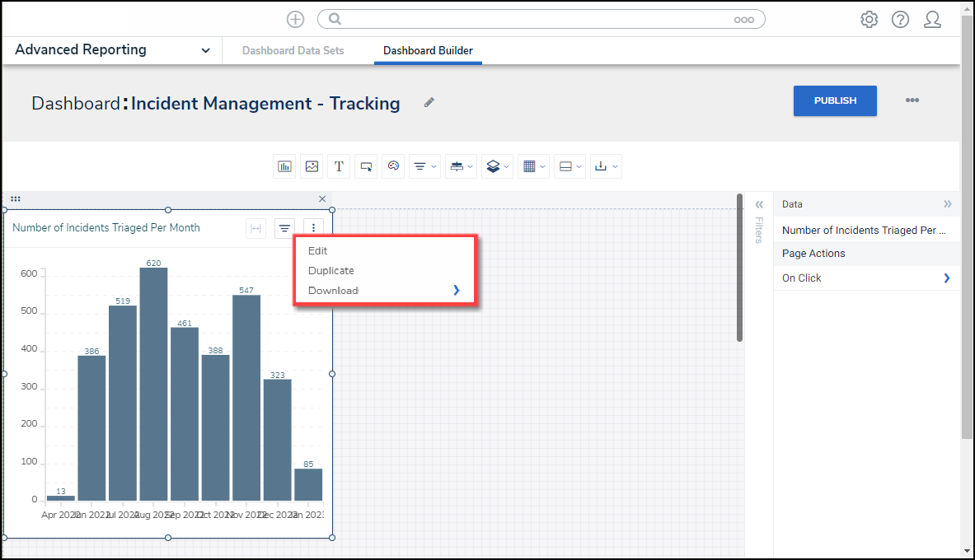Image resolution: width=975 pixels, height=560 pixels.
Task: Open the settings gear icon
Action: 869,20
